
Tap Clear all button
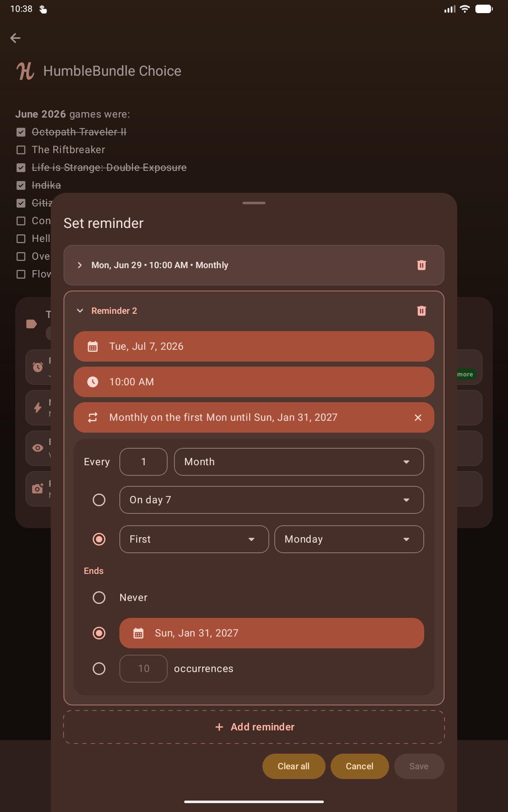point(294,766)
